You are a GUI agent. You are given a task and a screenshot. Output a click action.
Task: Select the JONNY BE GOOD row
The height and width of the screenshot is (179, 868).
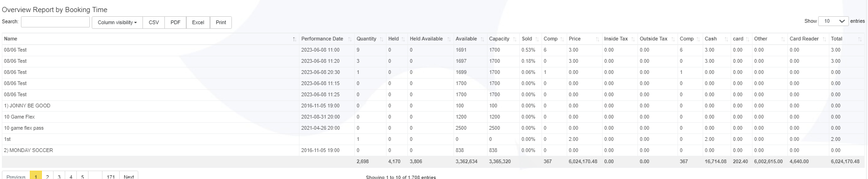[x=433, y=106]
